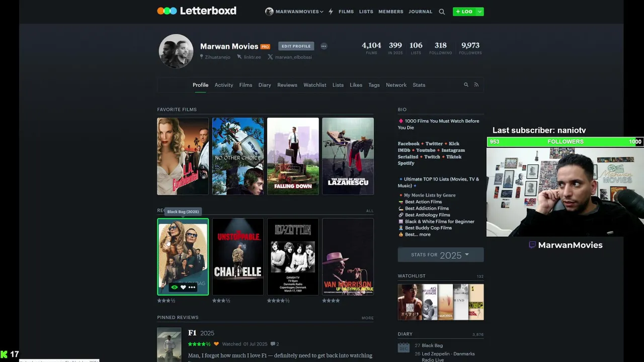This screenshot has width=644, height=362.
Task: Click the Twitch icon beside MarwanMovies
Action: pos(532,245)
